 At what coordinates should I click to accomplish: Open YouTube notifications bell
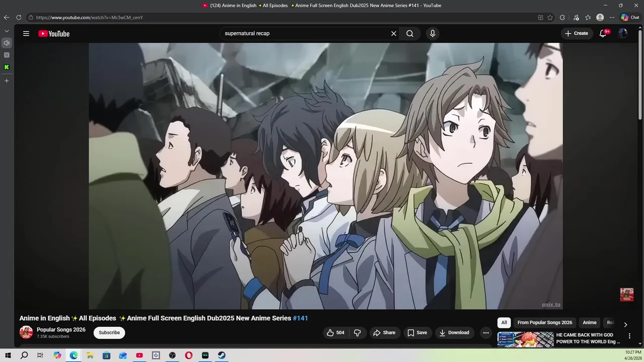click(x=603, y=34)
